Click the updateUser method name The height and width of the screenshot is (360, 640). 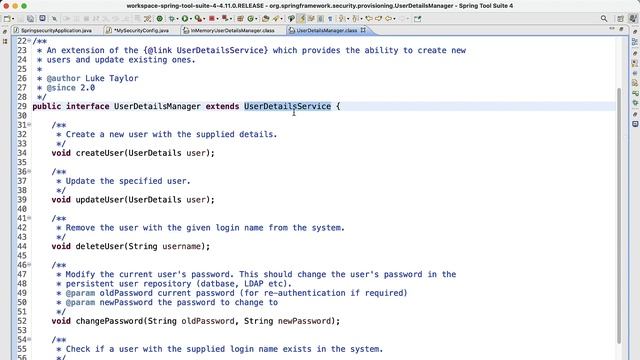(x=100, y=200)
